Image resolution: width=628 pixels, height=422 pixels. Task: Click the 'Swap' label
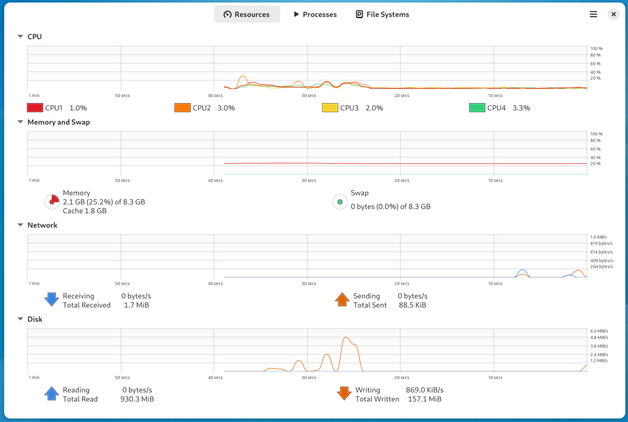click(x=359, y=193)
